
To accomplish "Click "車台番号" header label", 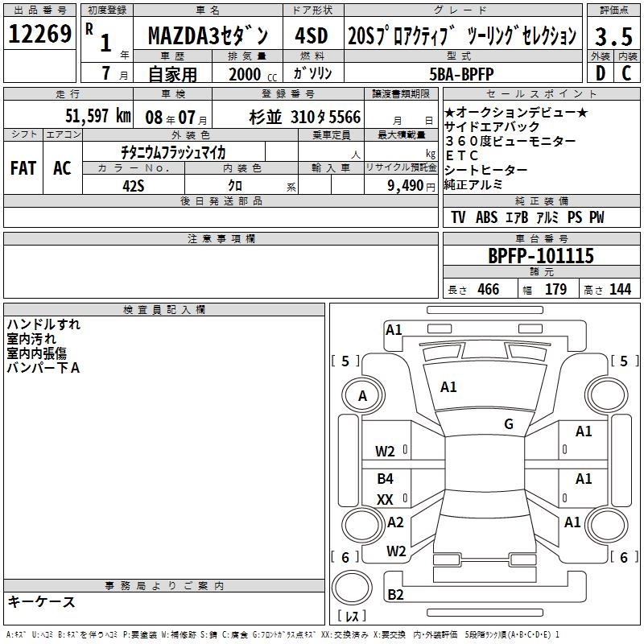I will click(x=541, y=238).
